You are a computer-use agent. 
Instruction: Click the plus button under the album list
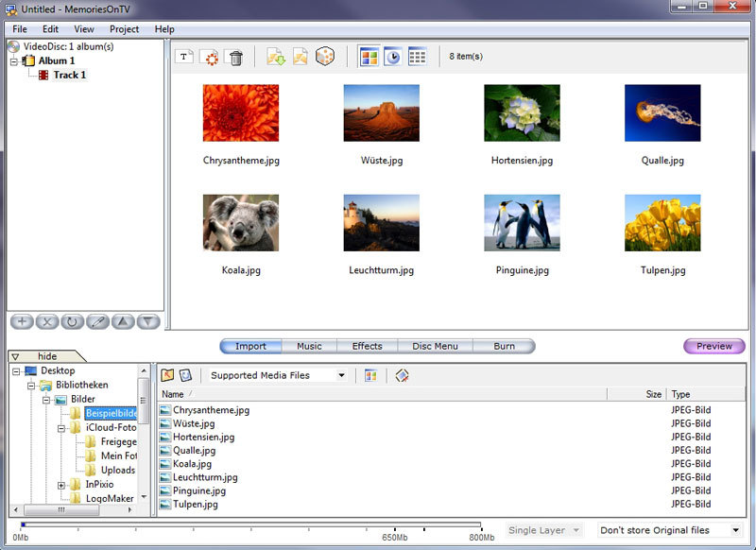coord(22,321)
